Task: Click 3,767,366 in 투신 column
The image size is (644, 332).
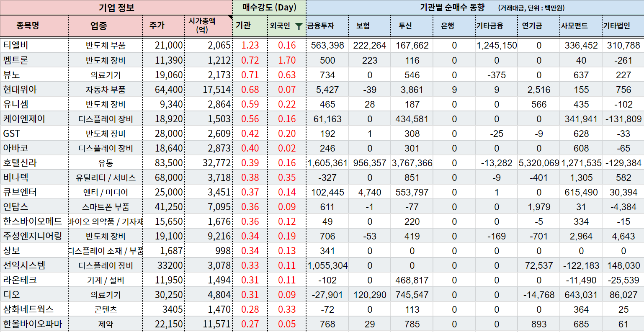Action: tap(412, 163)
